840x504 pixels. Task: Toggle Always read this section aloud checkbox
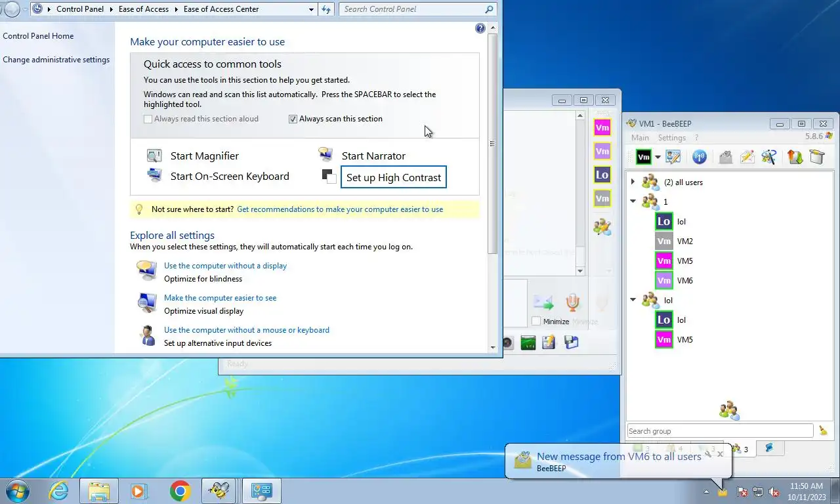click(148, 119)
